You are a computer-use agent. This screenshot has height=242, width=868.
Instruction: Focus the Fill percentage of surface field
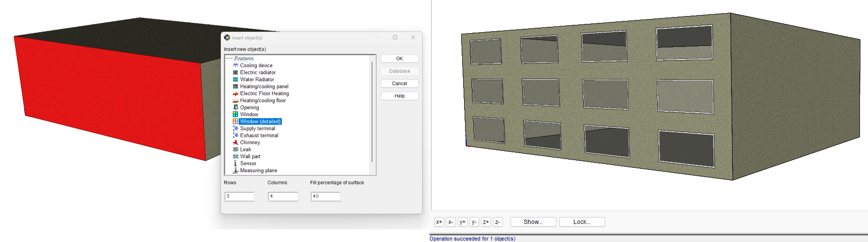point(326,196)
